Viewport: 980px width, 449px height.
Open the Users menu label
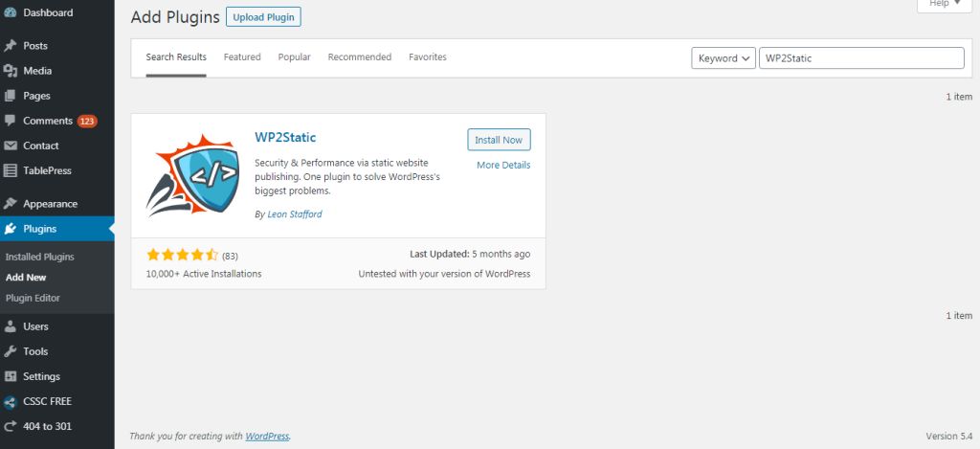[x=35, y=326]
